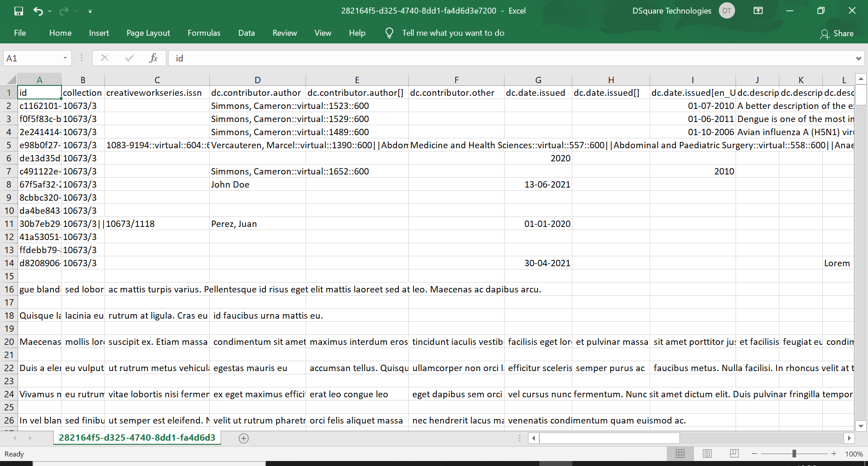Open the Name Box dropdown
The width and height of the screenshot is (868, 466).
(65, 58)
